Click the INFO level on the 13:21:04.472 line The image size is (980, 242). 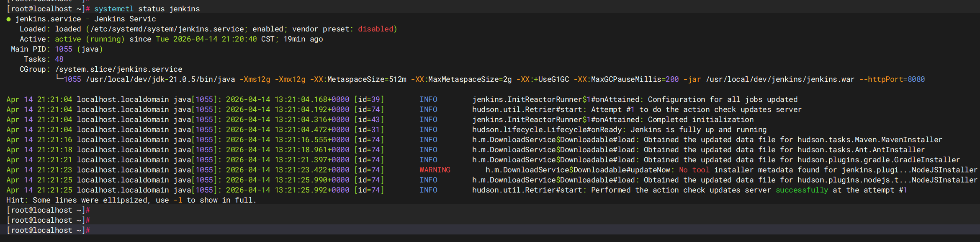point(428,130)
